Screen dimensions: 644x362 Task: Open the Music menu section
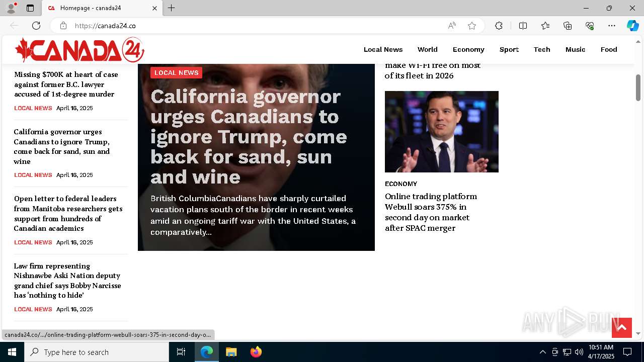[x=575, y=49]
